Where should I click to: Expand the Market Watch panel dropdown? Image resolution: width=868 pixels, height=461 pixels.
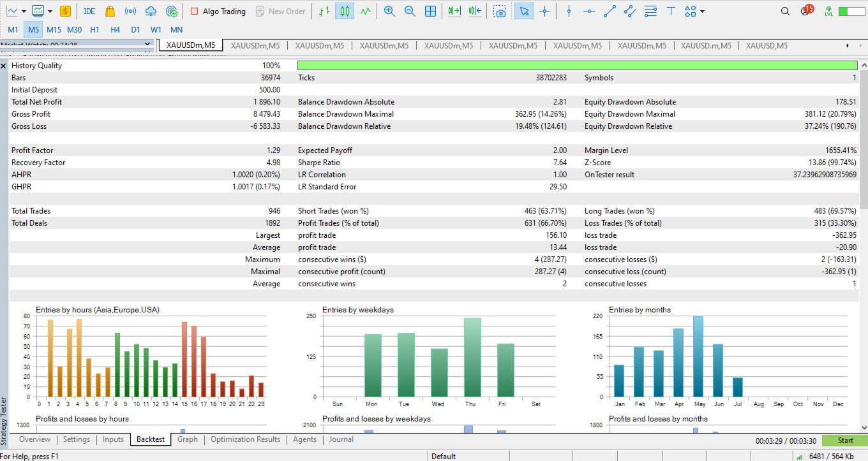click(147, 45)
